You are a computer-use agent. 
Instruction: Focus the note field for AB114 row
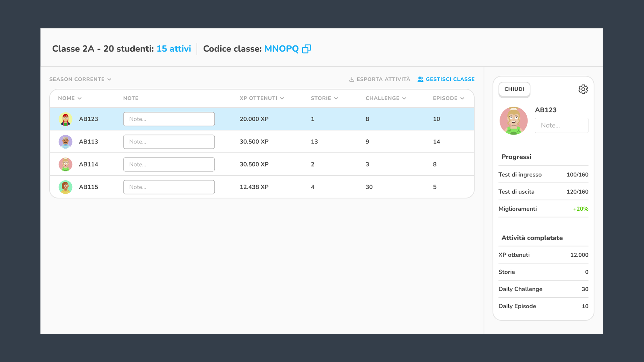(169, 164)
